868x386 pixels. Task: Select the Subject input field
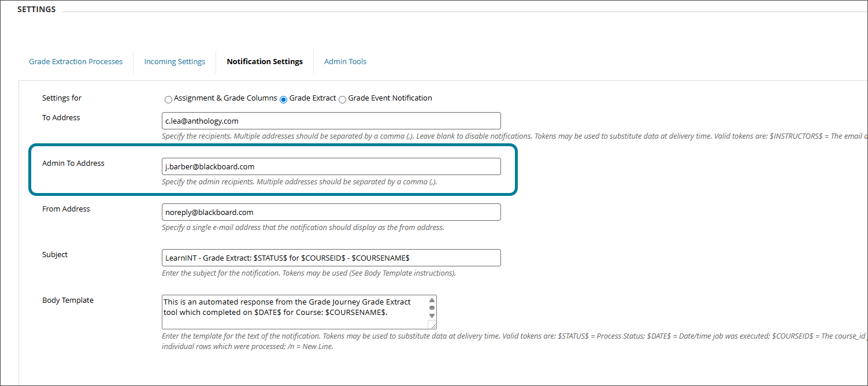click(x=331, y=257)
